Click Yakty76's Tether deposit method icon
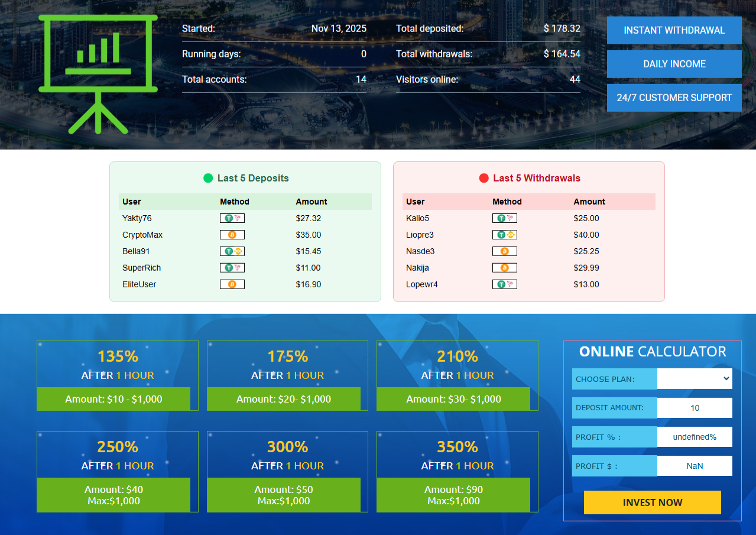756x535 pixels. coord(232,218)
